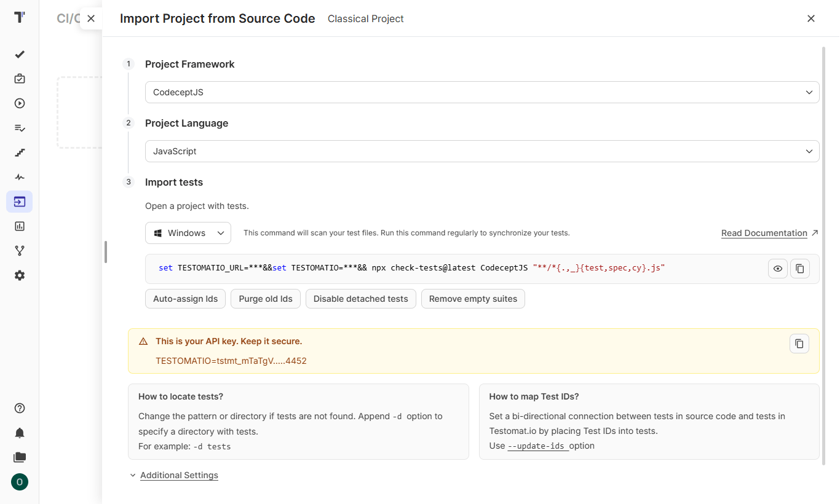Open the Pulse activity sidebar icon
Screen dimensions: 840x504
click(x=20, y=177)
